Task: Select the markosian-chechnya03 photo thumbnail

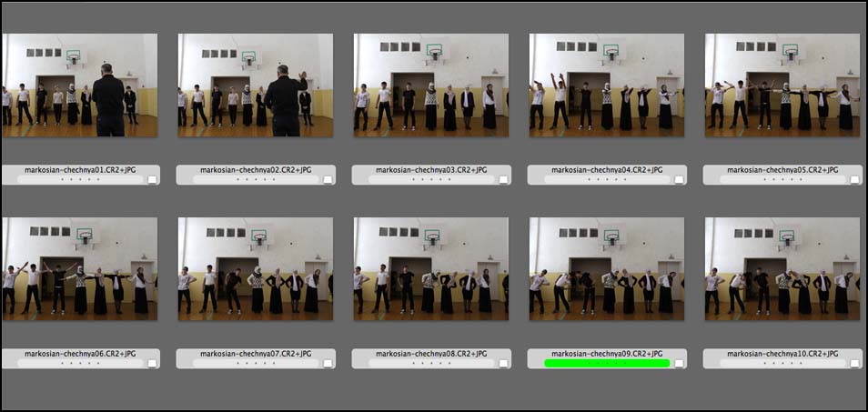Action: pyautogui.click(x=430, y=85)
